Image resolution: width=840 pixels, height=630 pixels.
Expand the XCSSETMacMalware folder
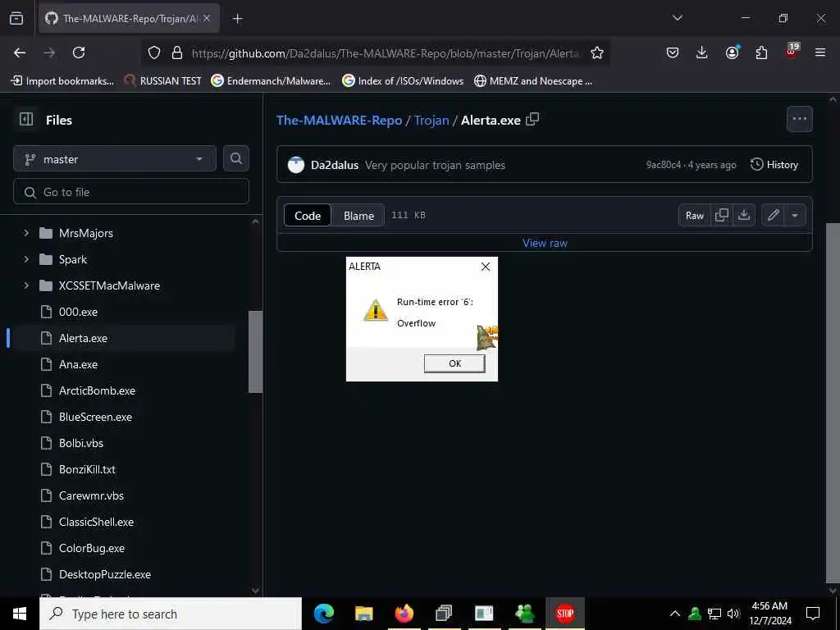click(x=25, y=285)
